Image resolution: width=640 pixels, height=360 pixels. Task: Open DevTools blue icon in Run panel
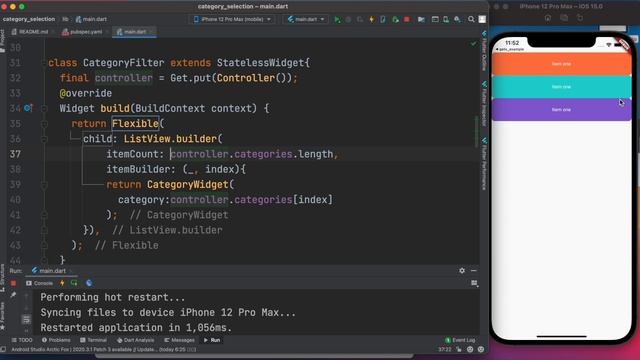[89, 283]
